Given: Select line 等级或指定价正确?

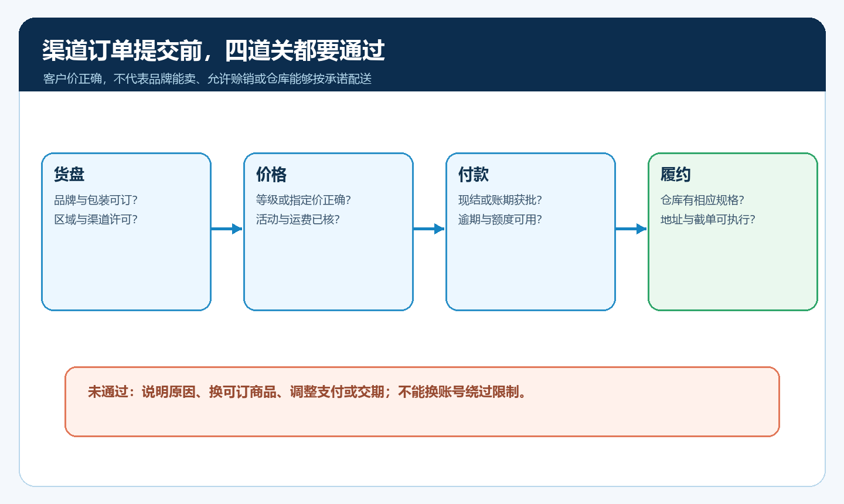Looking at the screenshot, I should coord(304,200).
